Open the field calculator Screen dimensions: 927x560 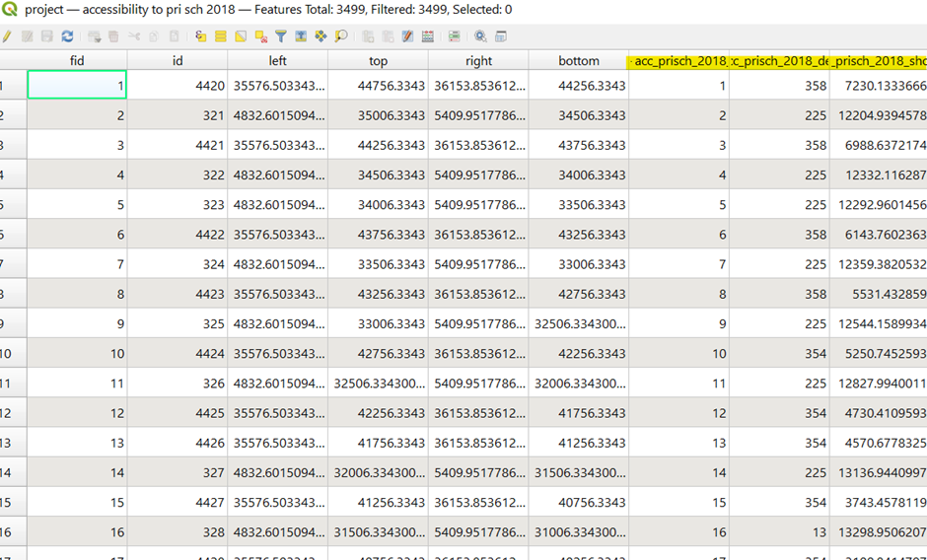tap(428, 36)
